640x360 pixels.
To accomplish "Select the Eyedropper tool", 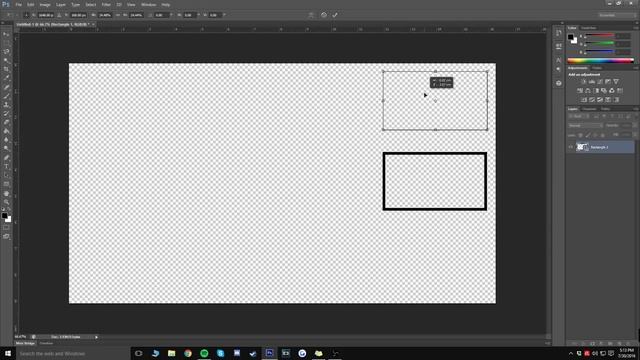I will tap(6, 78).
